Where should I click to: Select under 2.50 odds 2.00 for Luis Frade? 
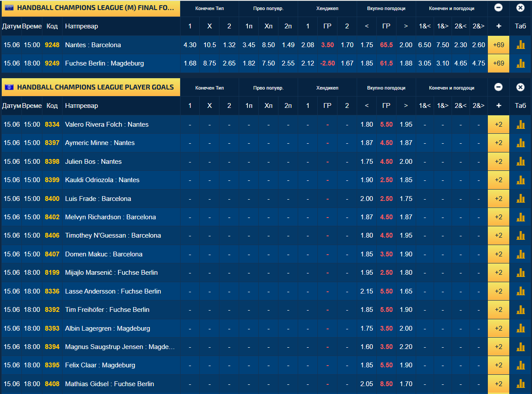pyautogui.click(x=367, y=199)
